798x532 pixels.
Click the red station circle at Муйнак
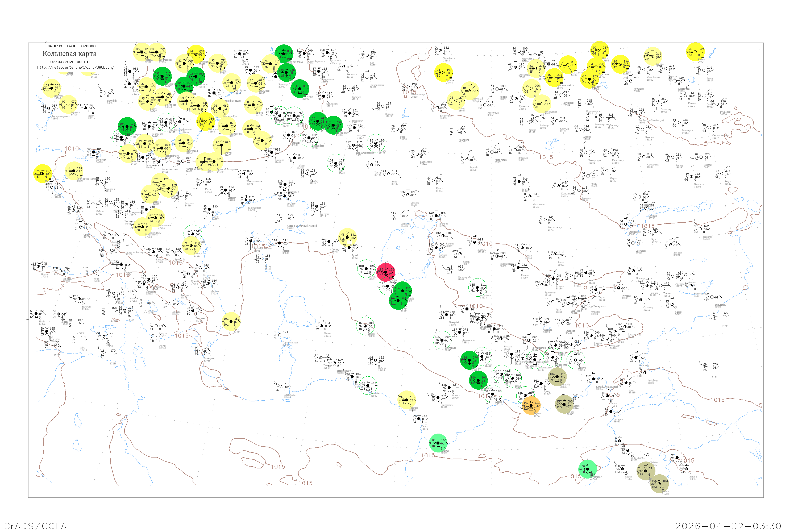(386, 272)
